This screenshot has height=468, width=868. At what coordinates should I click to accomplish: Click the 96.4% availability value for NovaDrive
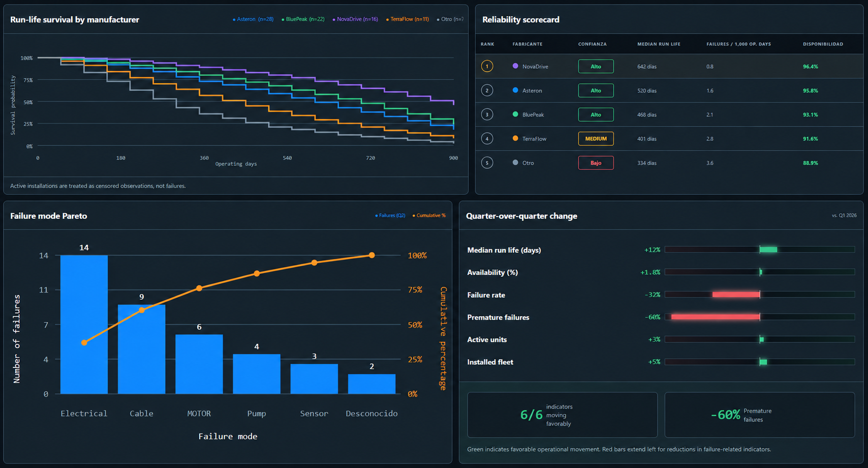811,67
